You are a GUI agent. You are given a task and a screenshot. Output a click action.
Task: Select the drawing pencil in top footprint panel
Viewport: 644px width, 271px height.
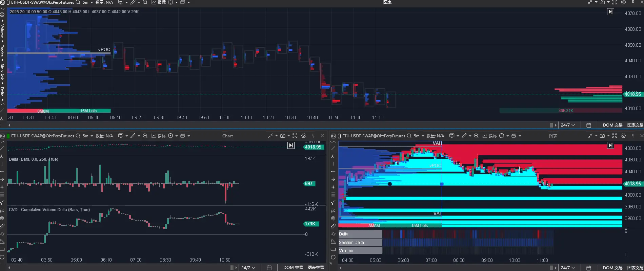pos(133,2)
